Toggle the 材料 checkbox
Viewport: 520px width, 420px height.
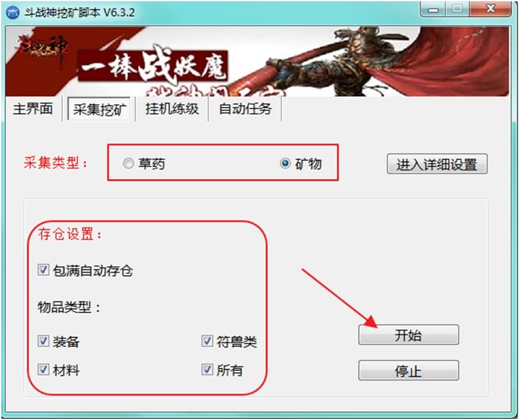click(44, 369)
